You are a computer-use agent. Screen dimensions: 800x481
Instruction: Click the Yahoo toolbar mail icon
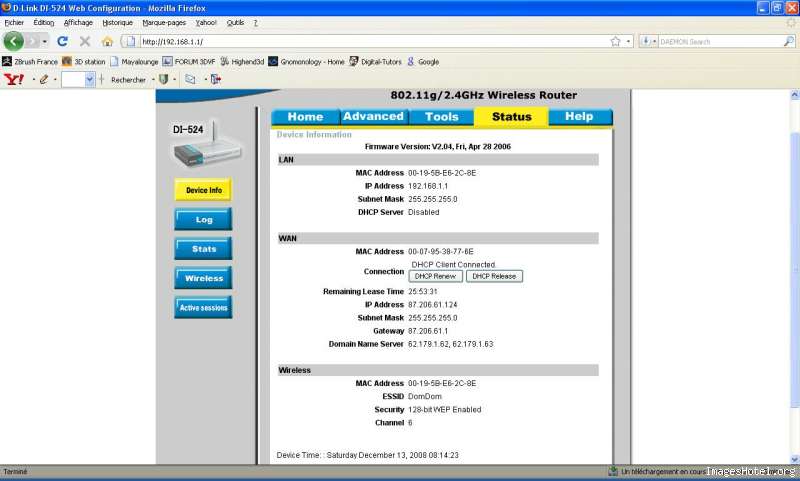tap(189, 79)
